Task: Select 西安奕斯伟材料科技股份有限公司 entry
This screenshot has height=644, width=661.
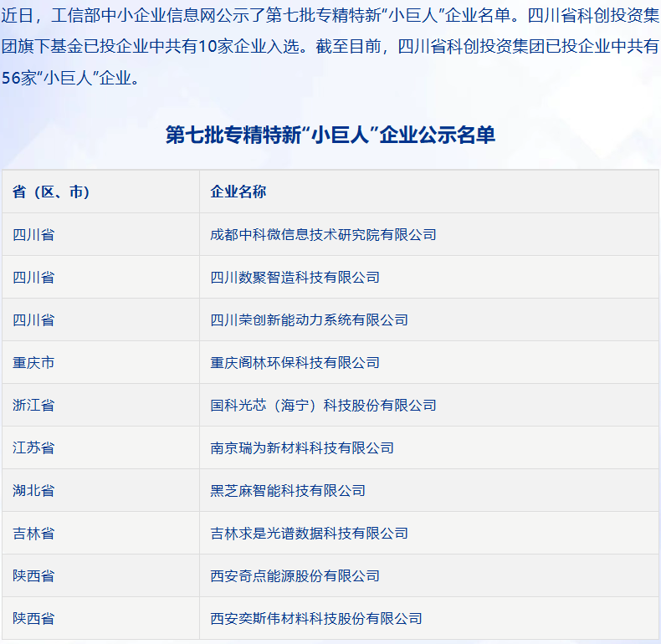Action: [x=316, y=619]
